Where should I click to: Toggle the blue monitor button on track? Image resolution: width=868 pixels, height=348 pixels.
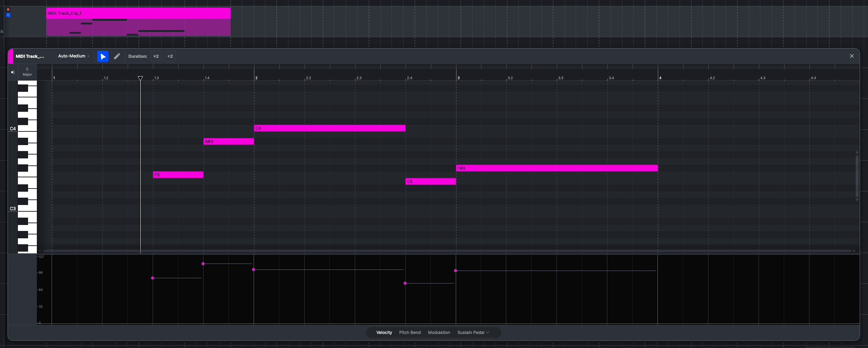click(x=8, y=15)
